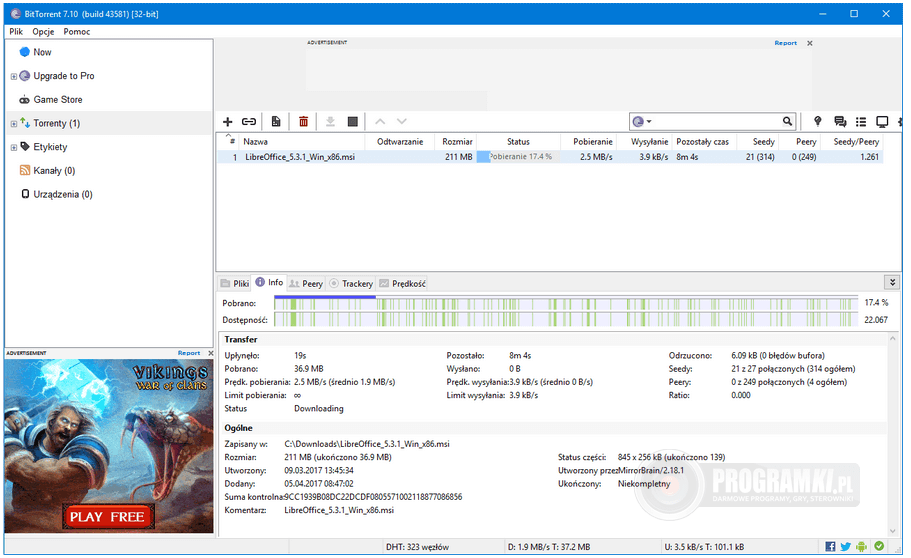This screenshot has height=558, width=911.
Task: Click the Twitter icon in status bar
Action: [x=846, y=546]
